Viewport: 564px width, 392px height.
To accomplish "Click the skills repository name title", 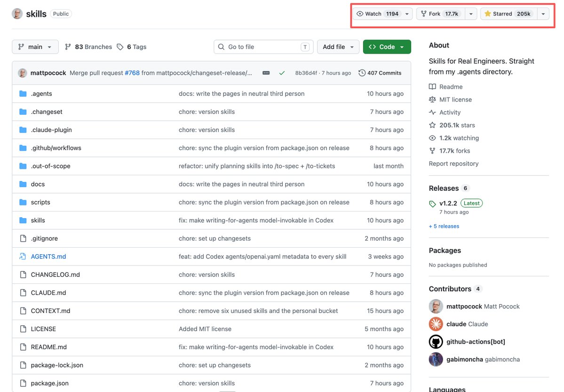I will (36, 14).
